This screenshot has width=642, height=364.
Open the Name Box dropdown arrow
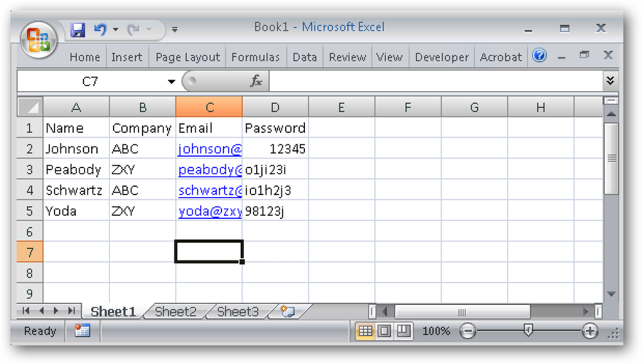pyautogui.click(x=171, y=82)
